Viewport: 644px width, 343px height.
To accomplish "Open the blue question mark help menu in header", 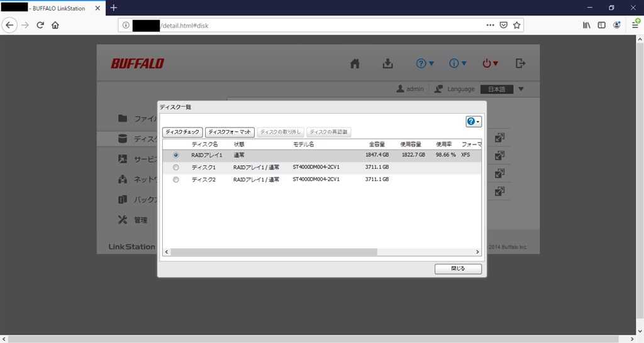I will [425, 63].
